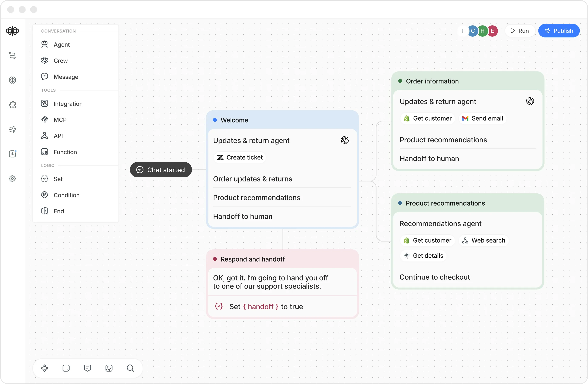This screenshot has height=384, width=588.
Task: Open the knowledge (brain) sidebar panel
Action: pyautogui.click(x=12, y=80)
